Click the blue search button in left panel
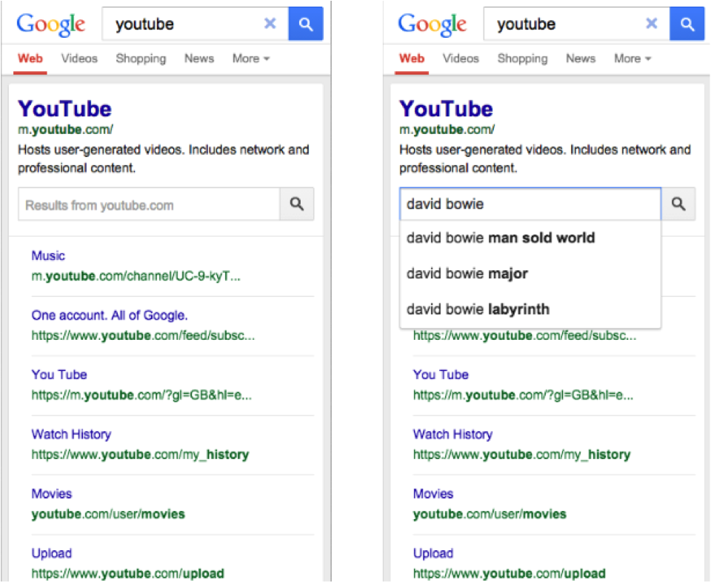This screenshot has width=711, height=588. 306,24
